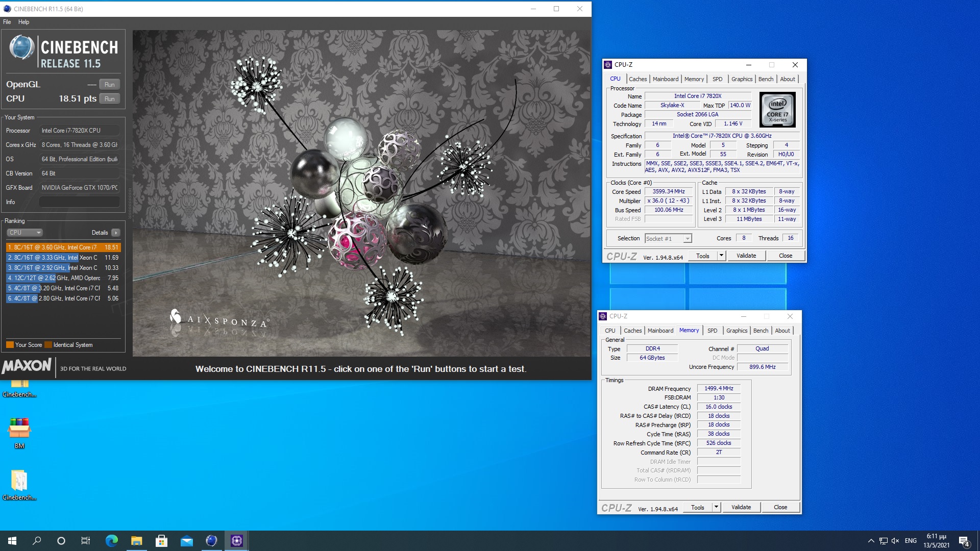Select the lower Cinebench folder desktop icon

19,485
